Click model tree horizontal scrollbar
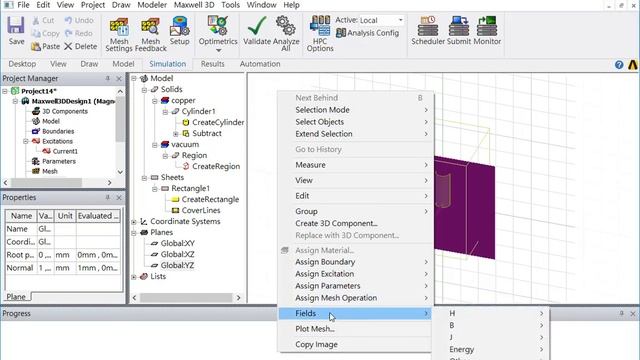Viewport: 640px width, 360px height. [x=186, y=298]
